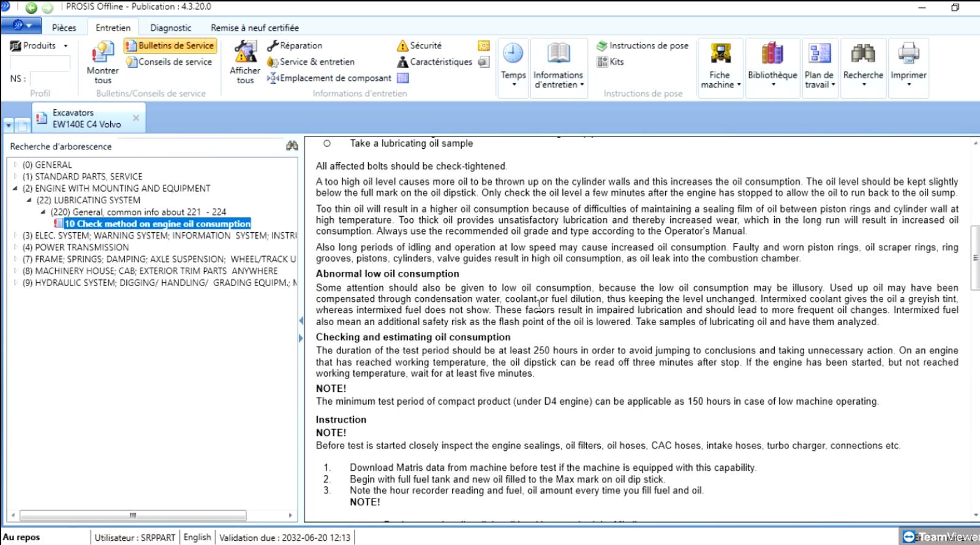
Task: Open the Remise à neuf certifiée tab
Action: [x=255, y=28]
